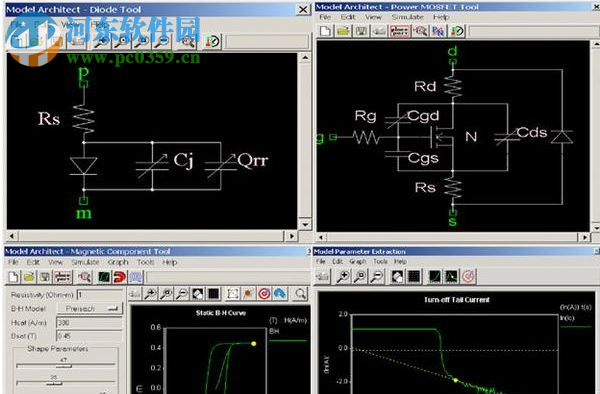Click eraser icon above Static B-H Curve

pyautogui.click(x=198, y=294)
